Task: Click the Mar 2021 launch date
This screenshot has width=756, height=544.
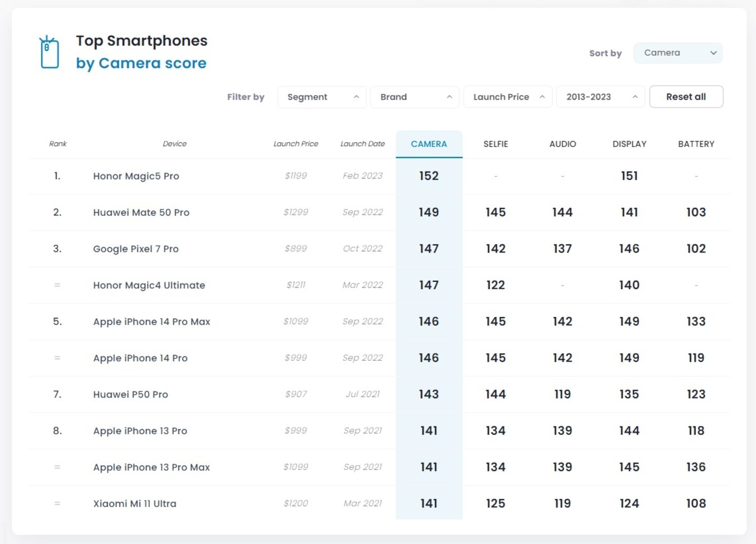Action: click(x=362, y=503)
